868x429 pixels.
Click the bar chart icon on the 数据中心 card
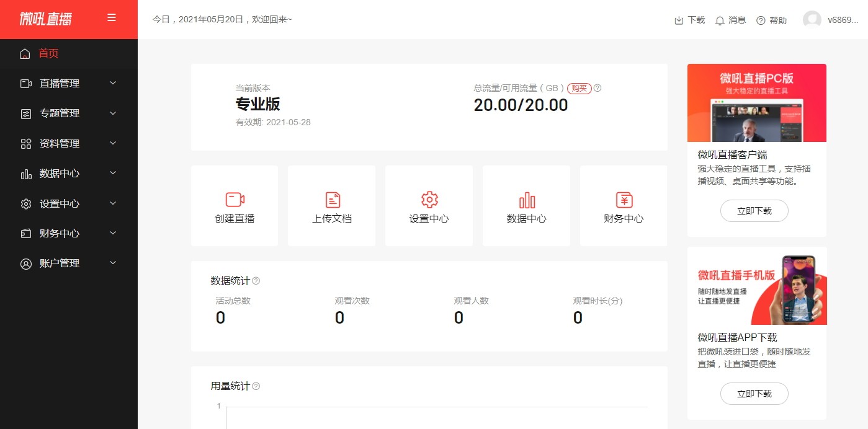click(527, 200)
